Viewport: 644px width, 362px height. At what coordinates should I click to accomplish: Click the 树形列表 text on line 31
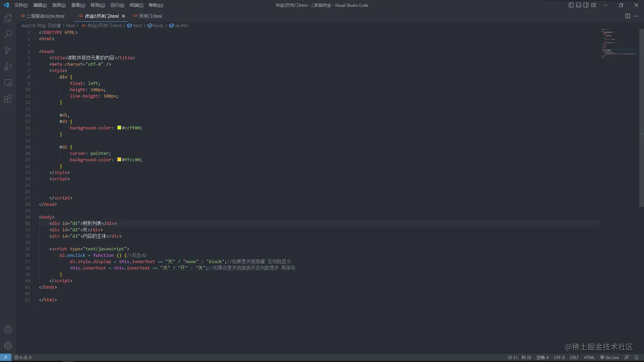pyautogui.click(x=92, y=223)
